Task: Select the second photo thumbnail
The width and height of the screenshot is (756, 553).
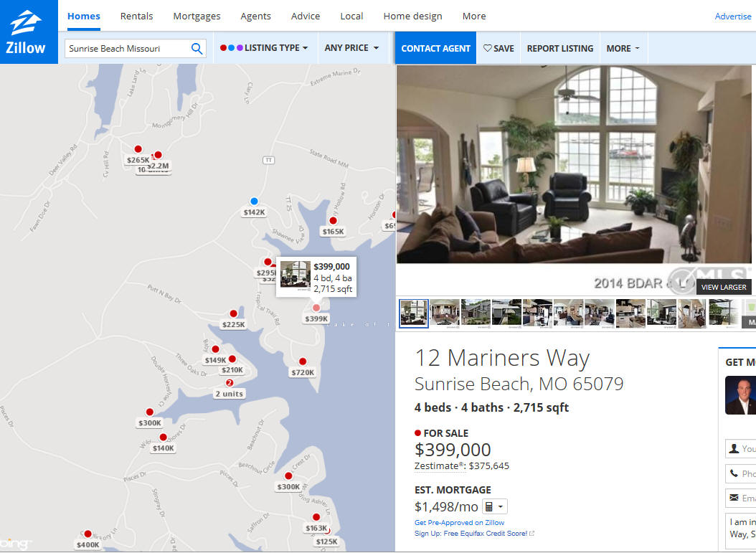Action: pyautogui.click(x=445, y=313)
